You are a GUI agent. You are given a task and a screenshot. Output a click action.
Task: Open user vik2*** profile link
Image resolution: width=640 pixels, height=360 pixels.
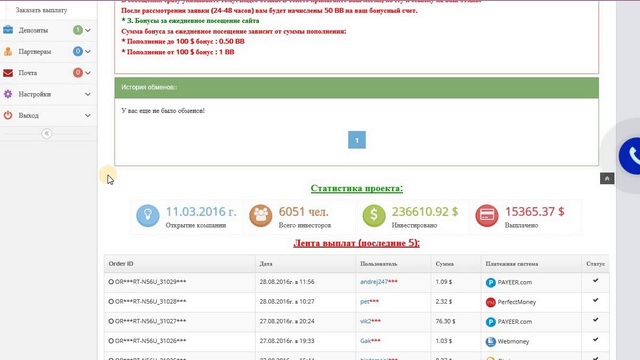tap(370, 321)
